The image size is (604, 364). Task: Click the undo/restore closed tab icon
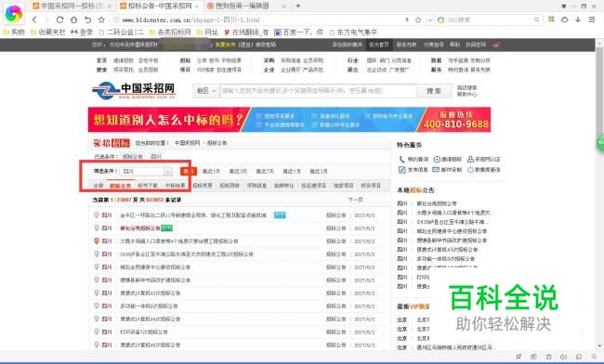click(x=88, y=19)
